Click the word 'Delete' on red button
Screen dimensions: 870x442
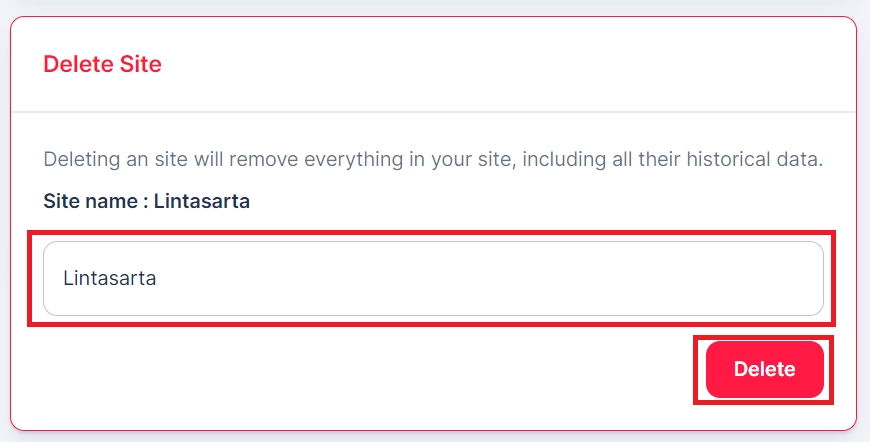click(765, 369)
